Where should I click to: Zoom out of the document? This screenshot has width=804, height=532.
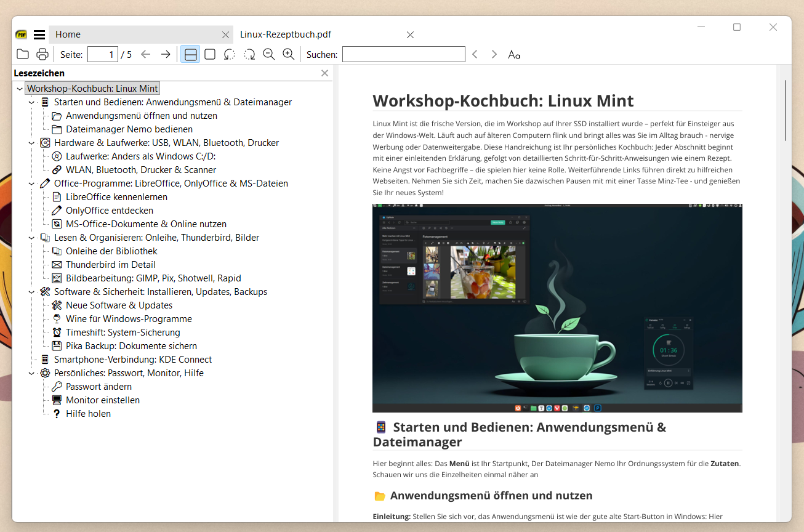(x=268, y=54)
